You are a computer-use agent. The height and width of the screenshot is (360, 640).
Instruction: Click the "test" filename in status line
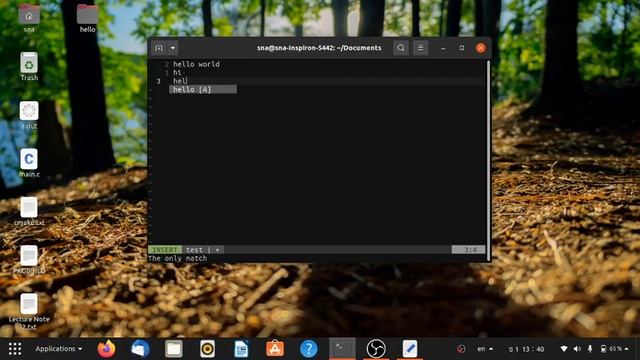[194, 249]
